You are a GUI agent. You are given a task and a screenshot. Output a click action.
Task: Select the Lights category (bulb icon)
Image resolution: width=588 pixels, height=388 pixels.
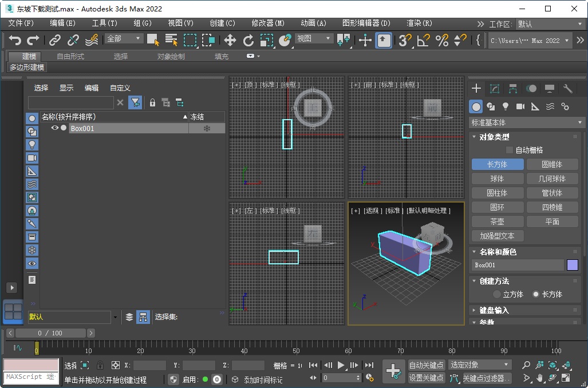point(506,106)
